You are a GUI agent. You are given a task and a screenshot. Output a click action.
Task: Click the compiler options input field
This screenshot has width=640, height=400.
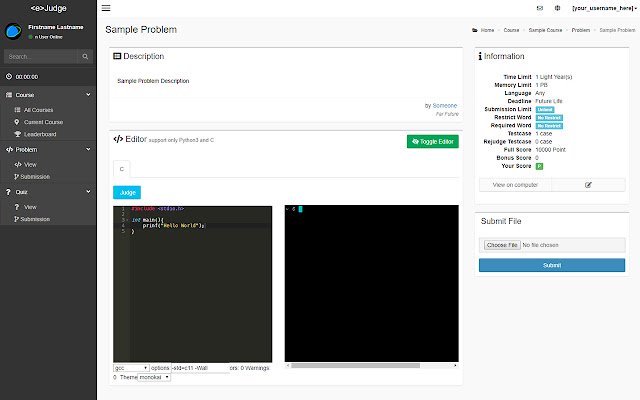point(200,368)
